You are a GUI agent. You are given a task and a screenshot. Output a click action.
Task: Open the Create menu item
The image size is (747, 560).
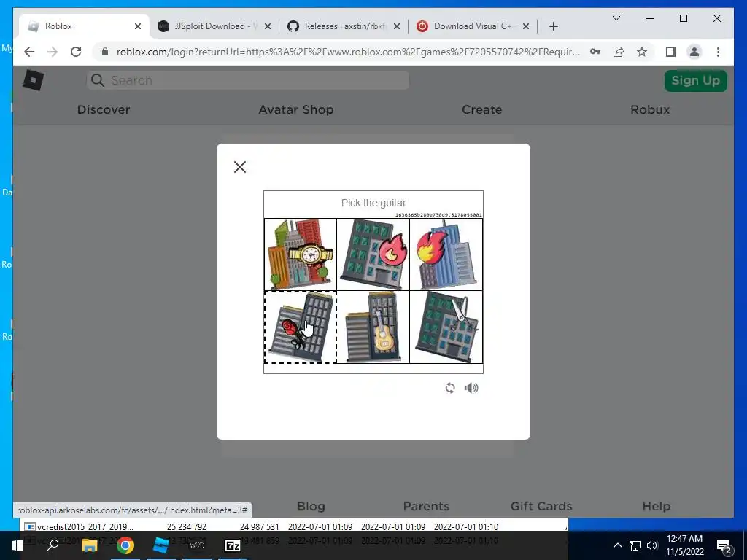point(481,109)
